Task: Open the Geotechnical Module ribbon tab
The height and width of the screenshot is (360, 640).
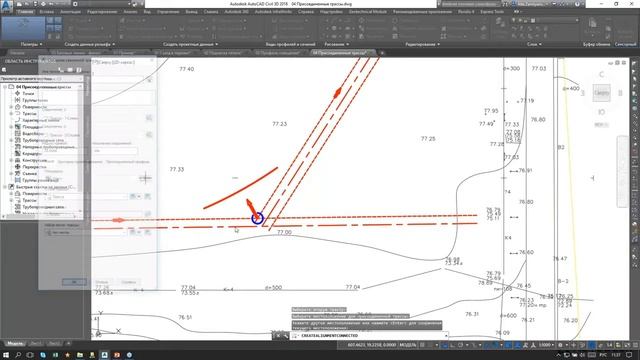Action: 367,12
